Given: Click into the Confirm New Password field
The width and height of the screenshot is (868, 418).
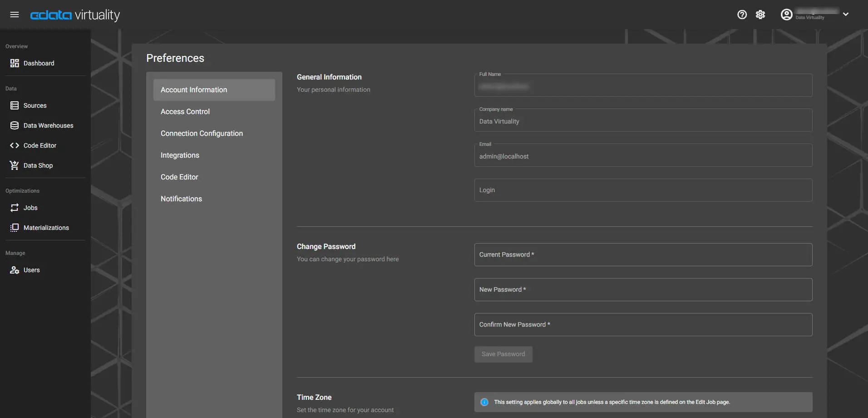Looking at the screenshot, I should coord(643,325).
